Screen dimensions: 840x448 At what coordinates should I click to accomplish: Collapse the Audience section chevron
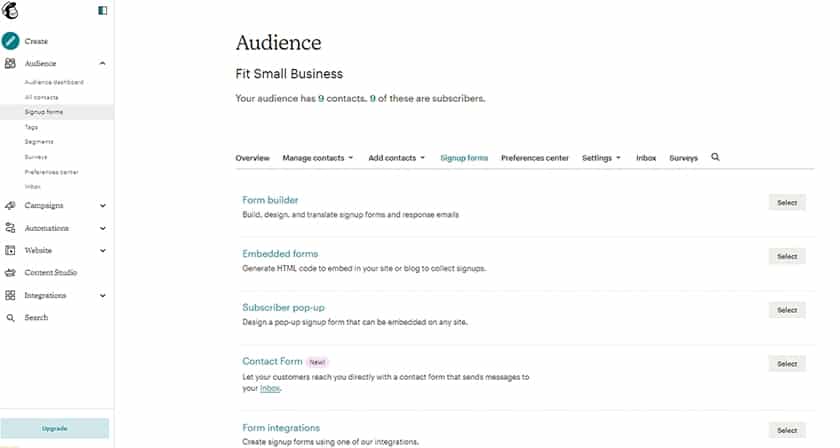tap(102, 63)
